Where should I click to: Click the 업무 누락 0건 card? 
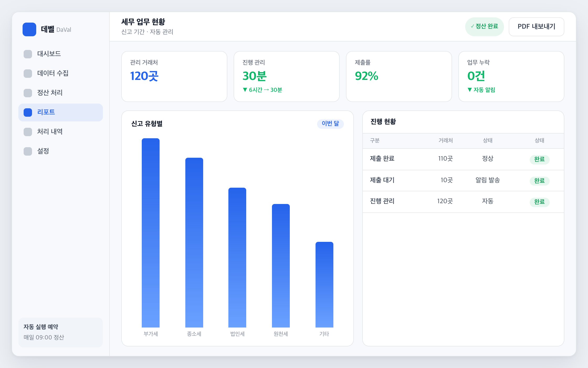511,76
